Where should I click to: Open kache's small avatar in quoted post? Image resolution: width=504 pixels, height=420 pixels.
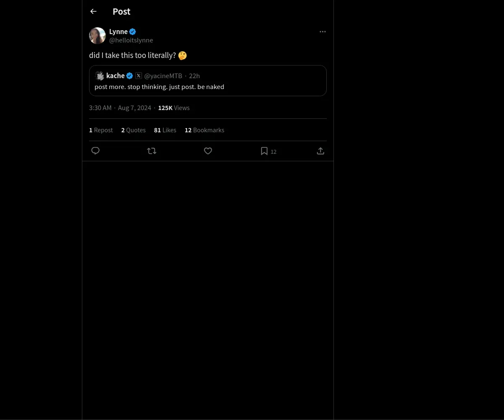tap(100, 76)
